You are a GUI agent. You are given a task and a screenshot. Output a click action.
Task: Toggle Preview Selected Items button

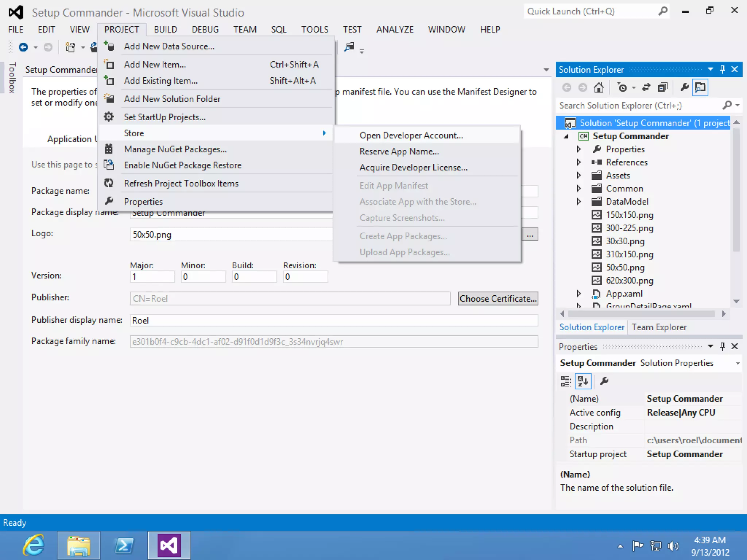[x=700, y=87]
